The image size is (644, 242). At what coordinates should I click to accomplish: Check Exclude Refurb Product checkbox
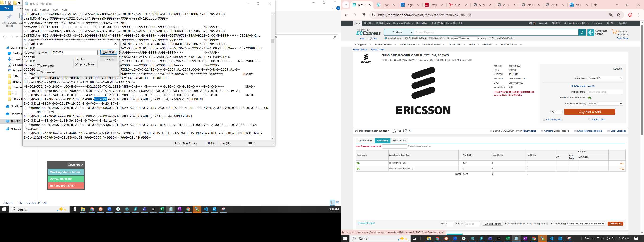pos(490,39)
